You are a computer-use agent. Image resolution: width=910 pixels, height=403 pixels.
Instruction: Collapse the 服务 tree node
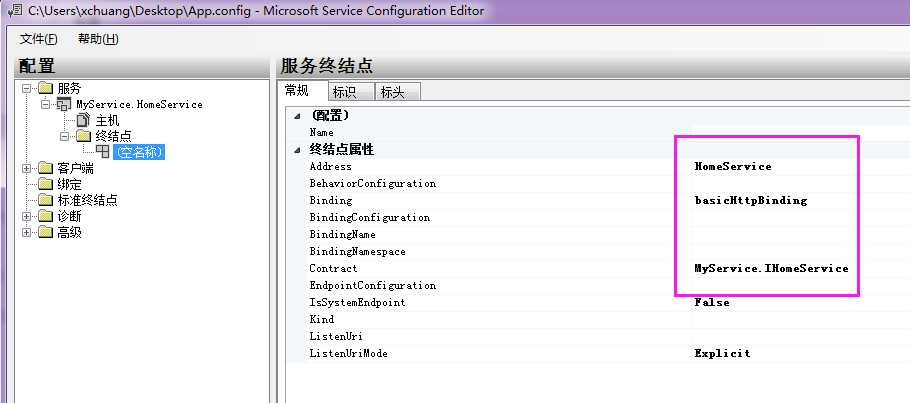click(x=26, y=88)
